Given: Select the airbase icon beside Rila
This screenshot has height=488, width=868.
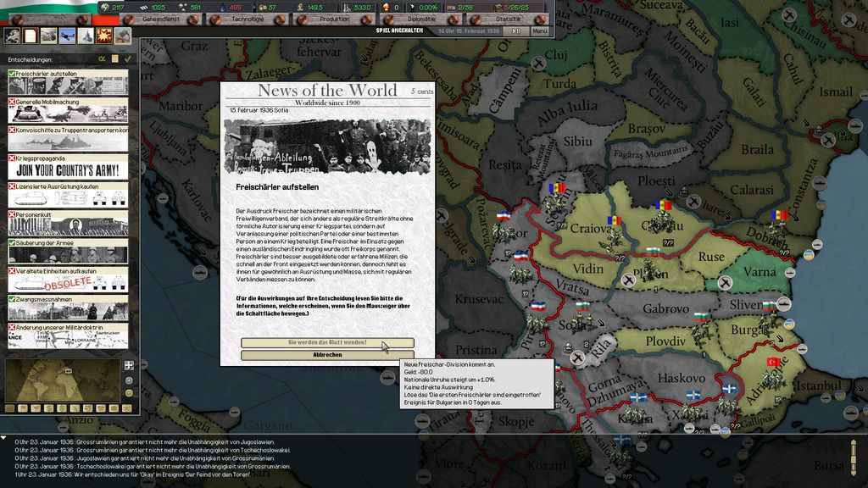Looking at the screenshot, I should click(x=577, y=358).
